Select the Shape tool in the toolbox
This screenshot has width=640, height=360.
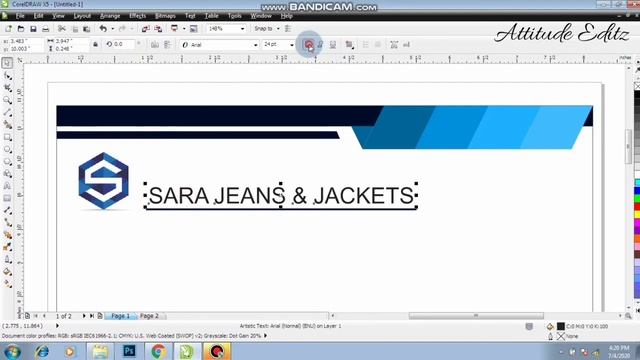[x=7, y=76]
